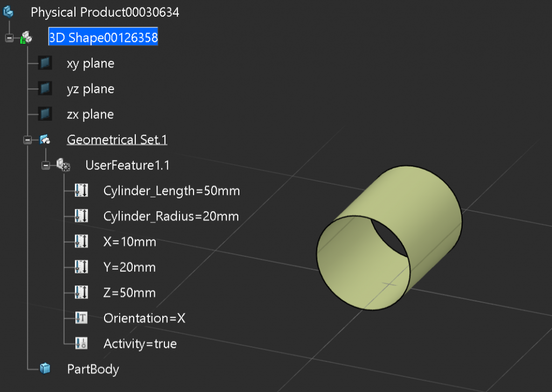Click the Z=50mm parameter icon

pos(81,292)
